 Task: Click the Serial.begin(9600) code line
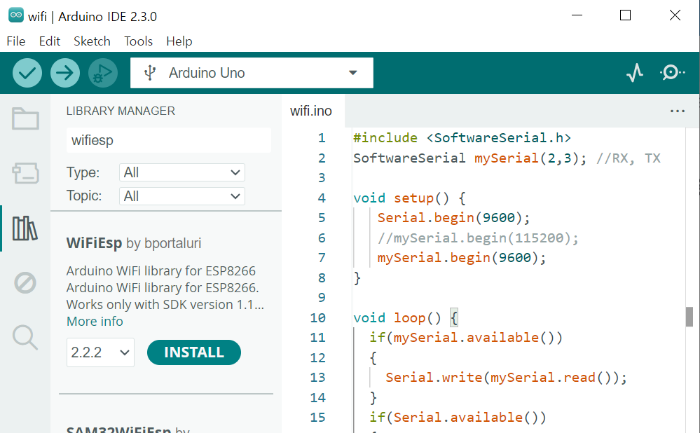[454, 218]
